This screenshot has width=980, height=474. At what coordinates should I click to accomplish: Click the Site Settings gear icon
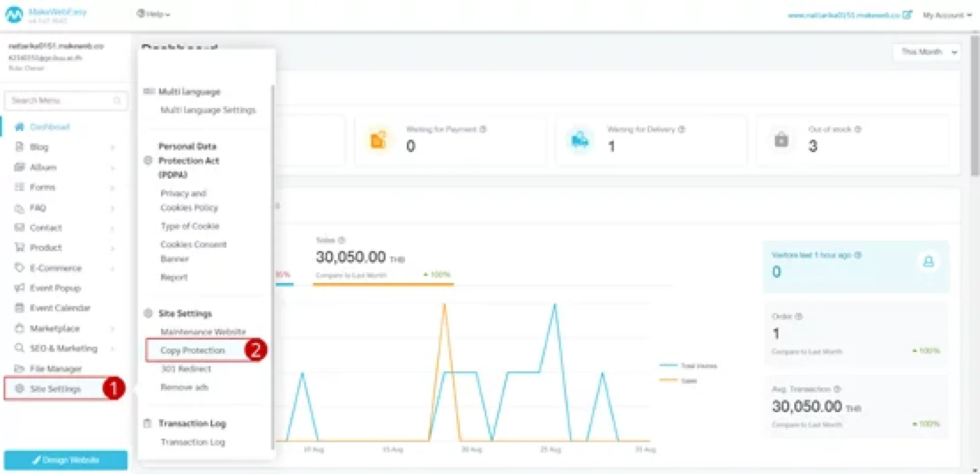19,389
